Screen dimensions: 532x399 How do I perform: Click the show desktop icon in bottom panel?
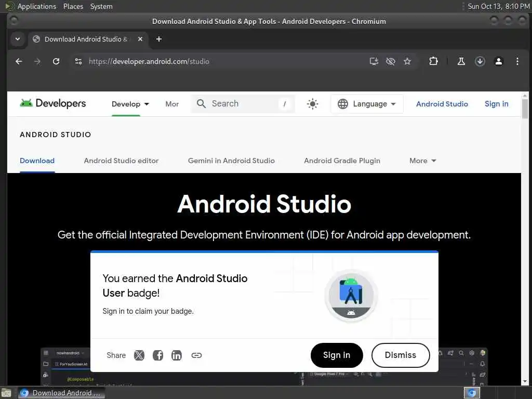point(6,393)
